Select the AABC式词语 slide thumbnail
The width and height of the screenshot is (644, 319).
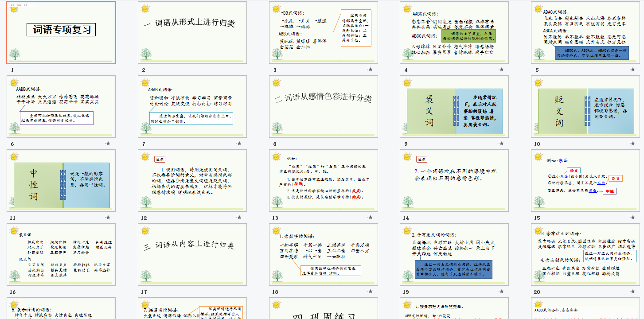click(x=454, y=32)
